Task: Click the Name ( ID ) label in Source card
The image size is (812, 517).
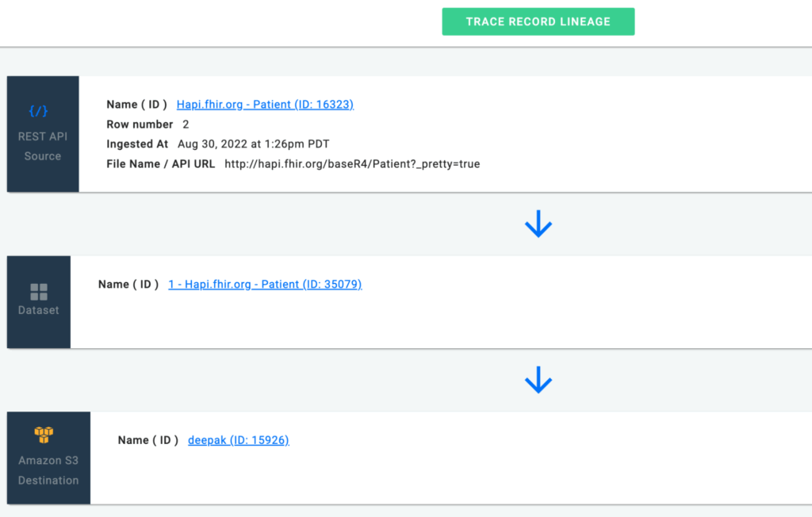Action: point(136,104)
